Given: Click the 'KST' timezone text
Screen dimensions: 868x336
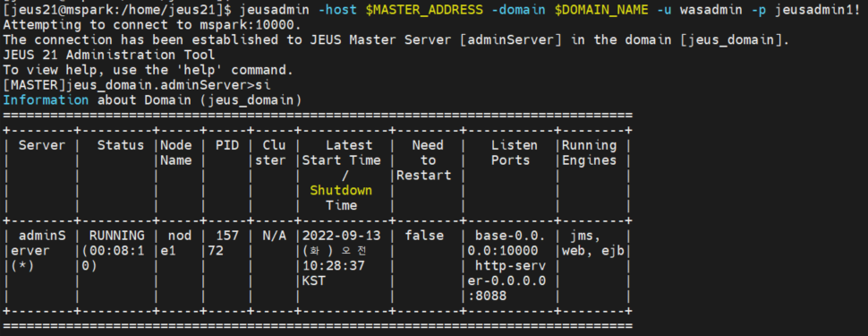Looking at the screenshot, I should click(314, 280).
